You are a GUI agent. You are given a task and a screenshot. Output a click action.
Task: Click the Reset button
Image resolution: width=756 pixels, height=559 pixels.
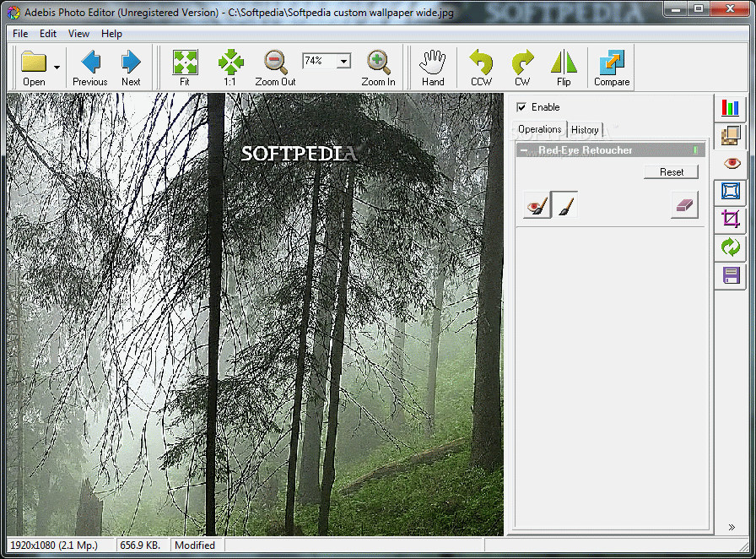point(671,172)
